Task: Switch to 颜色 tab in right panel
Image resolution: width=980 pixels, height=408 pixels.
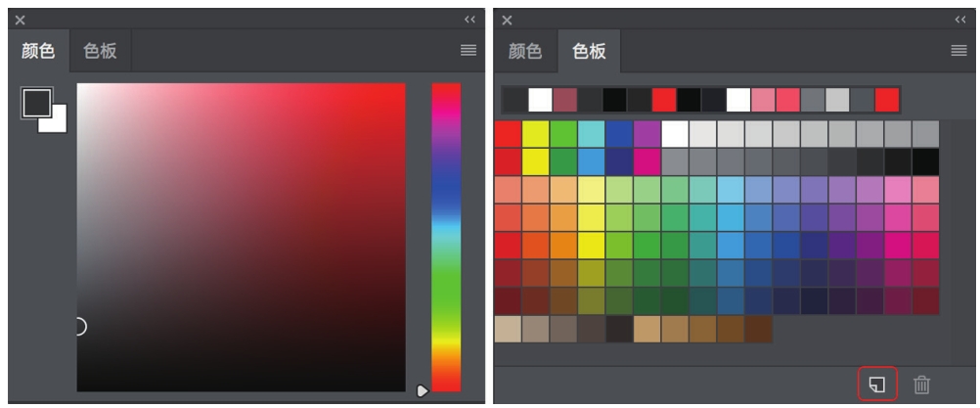Action: pyautogui.click(x=525, y=51)
